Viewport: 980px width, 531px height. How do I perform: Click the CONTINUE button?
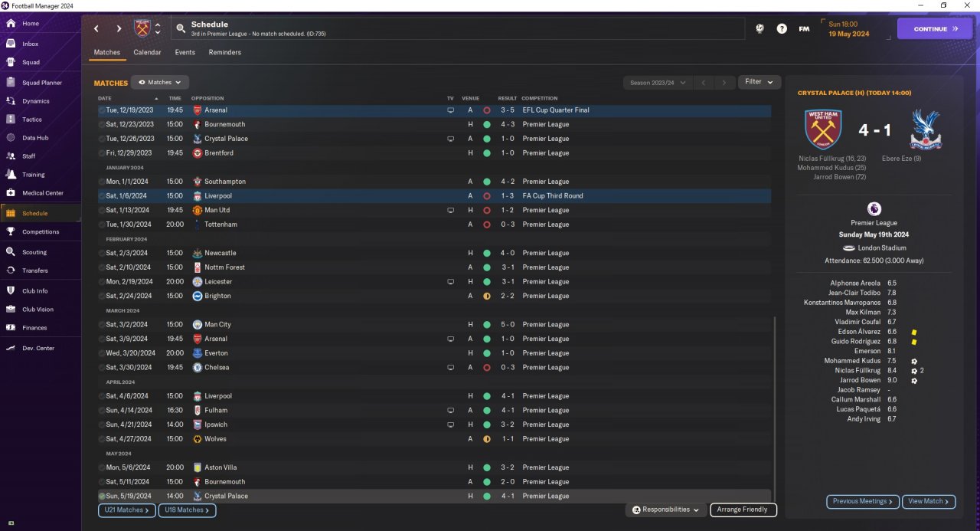coord(936,28)
